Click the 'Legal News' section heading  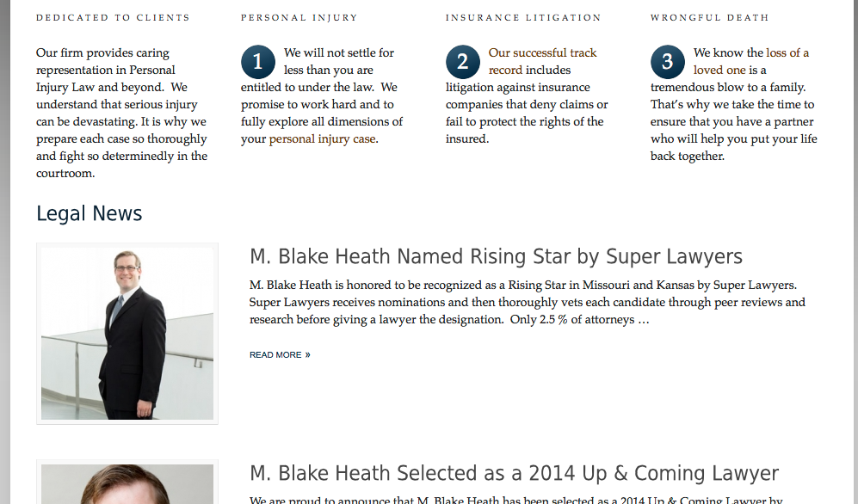pos(90,213)
